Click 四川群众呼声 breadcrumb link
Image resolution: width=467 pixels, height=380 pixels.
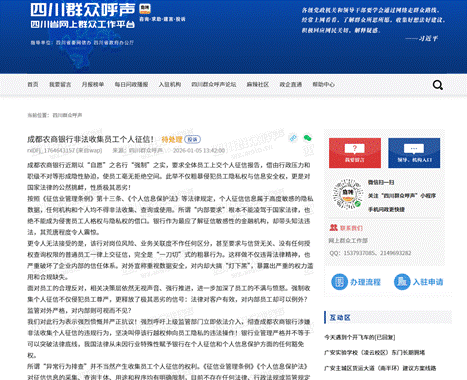coord(67,115)
